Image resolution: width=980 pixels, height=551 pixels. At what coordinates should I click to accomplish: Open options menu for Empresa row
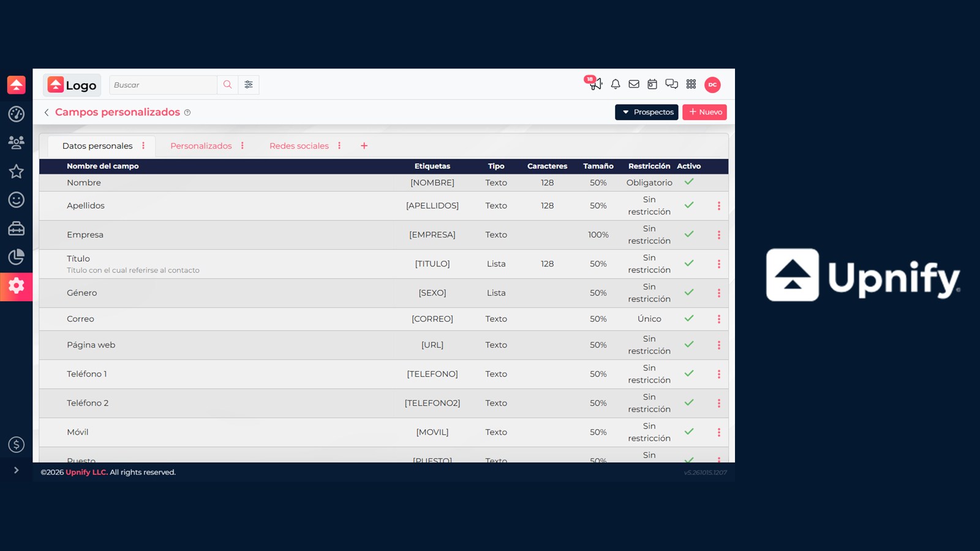[719, 235]
